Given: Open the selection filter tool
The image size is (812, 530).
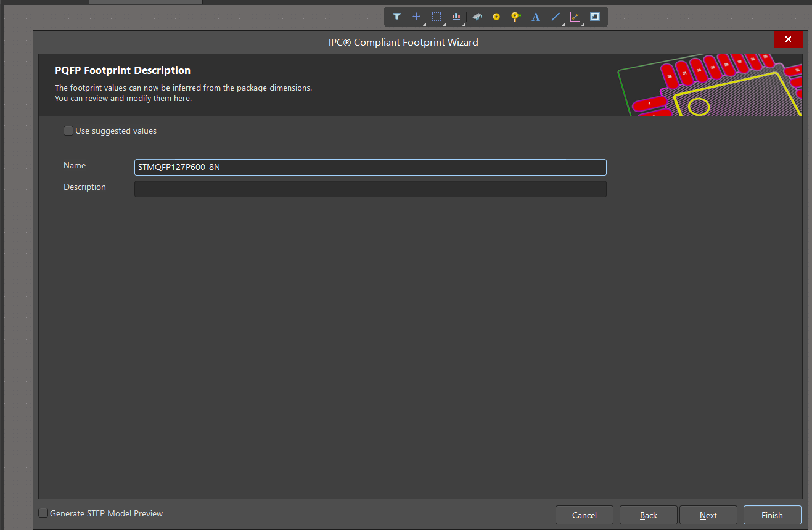Looking at the screenshot, I should 396,17.
